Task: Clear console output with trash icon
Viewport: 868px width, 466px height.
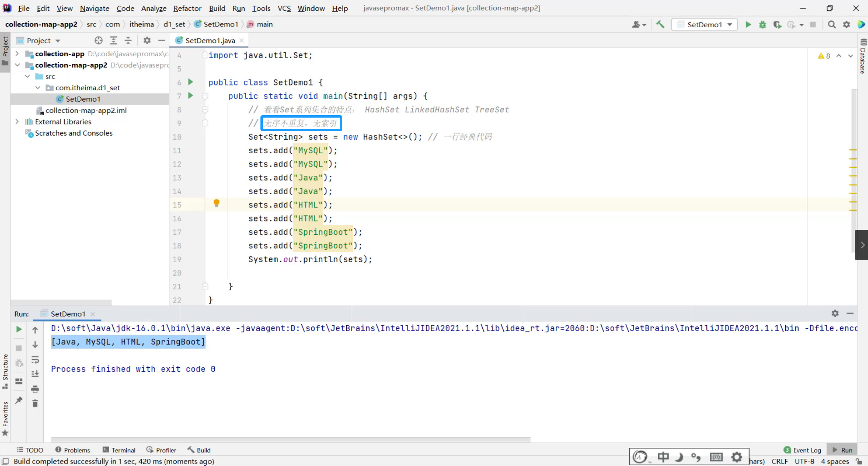Action: pos(35,403)
